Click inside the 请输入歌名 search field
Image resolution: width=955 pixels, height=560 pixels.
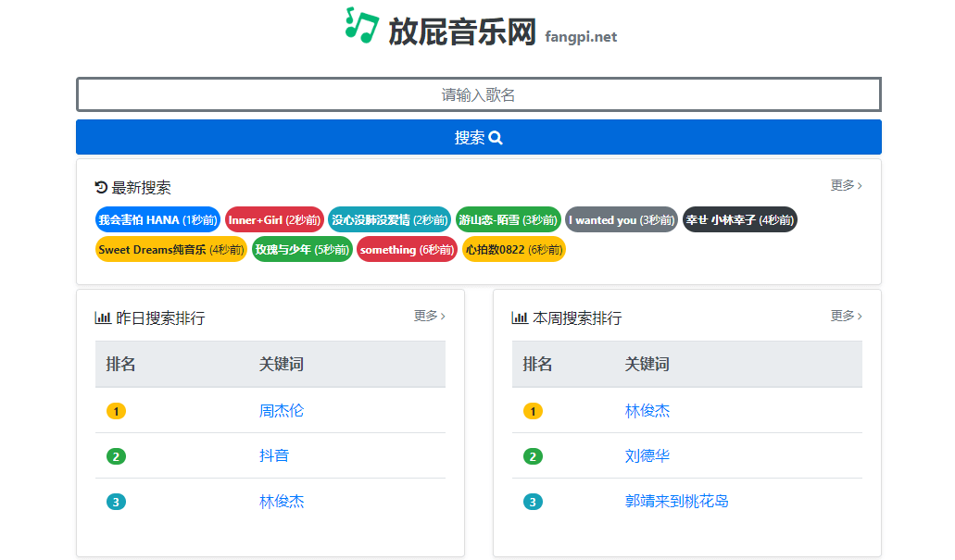point(477,94)
